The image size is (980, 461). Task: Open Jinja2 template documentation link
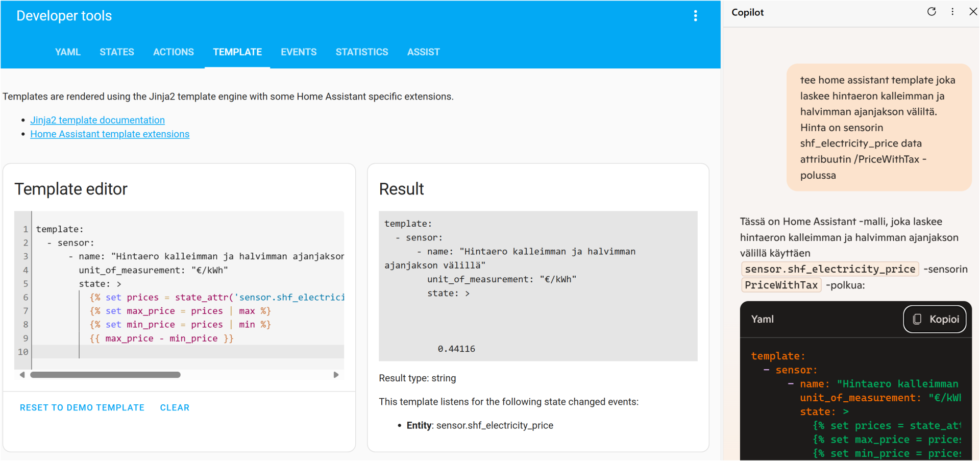pyautogui.click(x=97, y=120)
